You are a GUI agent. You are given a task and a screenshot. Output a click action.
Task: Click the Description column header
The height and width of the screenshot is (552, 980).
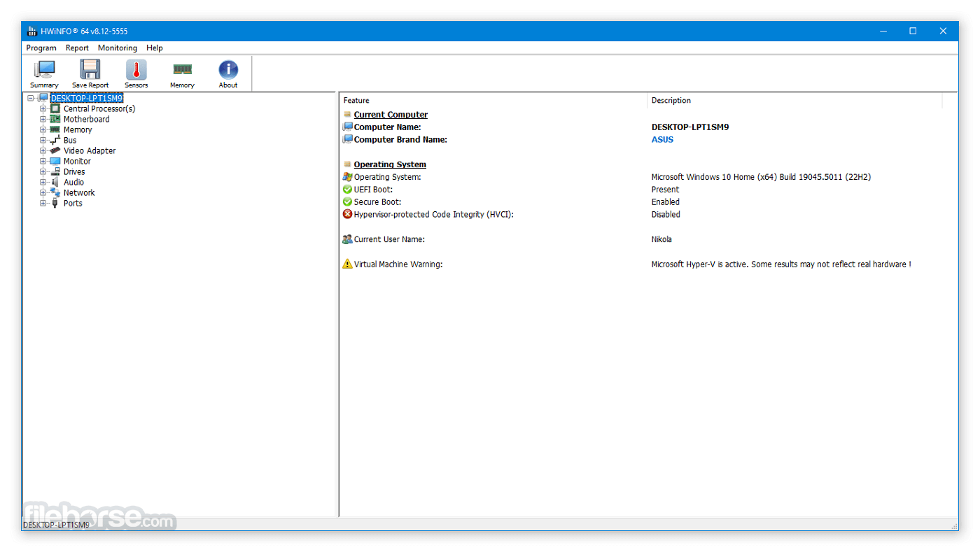pyautogui.click(x=794, y=100)
